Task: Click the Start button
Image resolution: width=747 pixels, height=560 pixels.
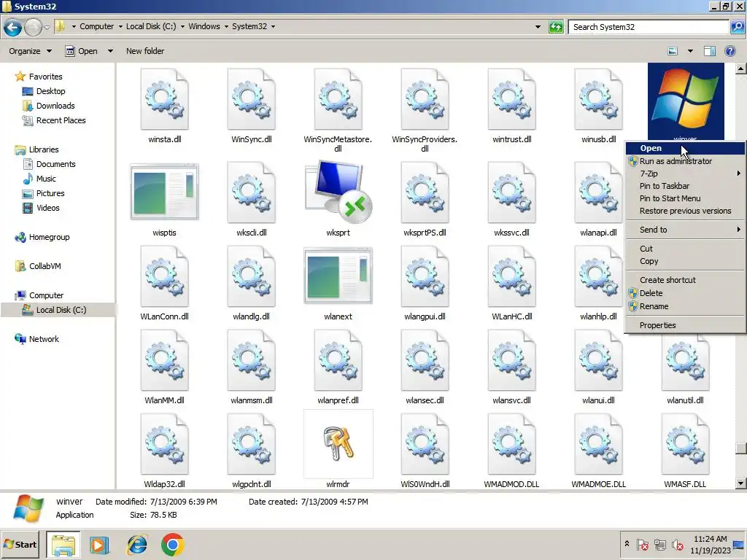Action: [20, 544]
